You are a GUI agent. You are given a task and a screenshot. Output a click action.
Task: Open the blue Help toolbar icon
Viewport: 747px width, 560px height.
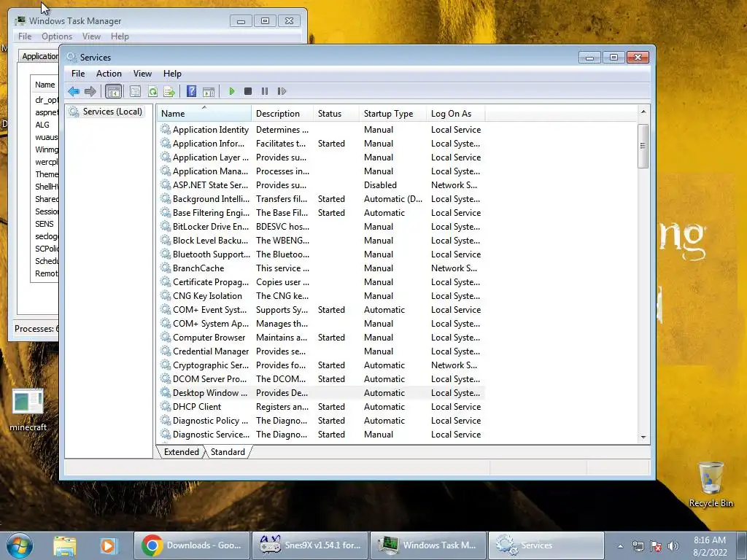coord(192,91)
